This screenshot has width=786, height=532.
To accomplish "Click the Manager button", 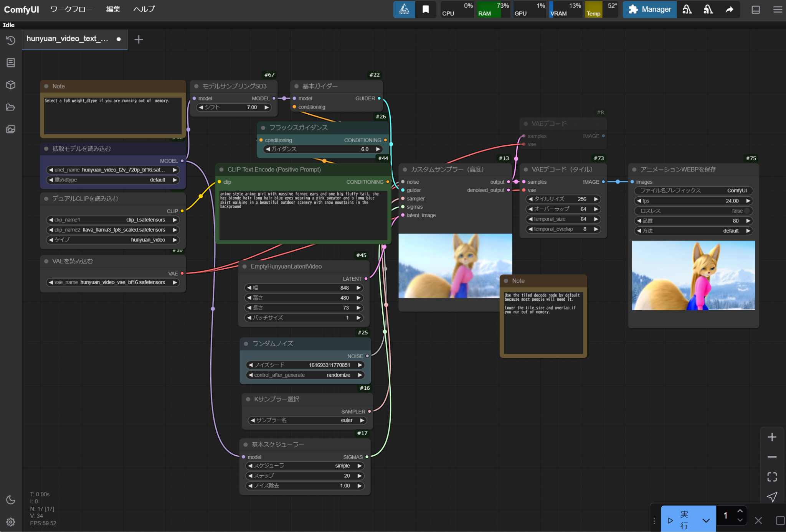I will point(649,9).
